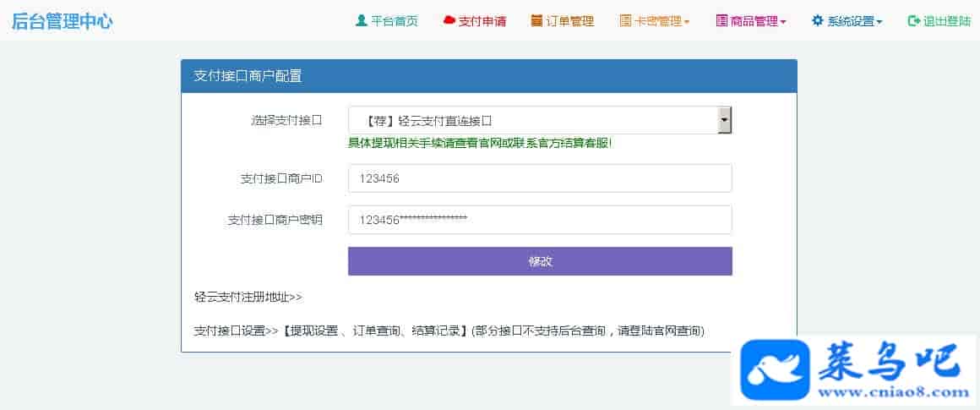Open the 提现设置 link
This screenshot has height=410, width=980.
[x=313, y=331]
